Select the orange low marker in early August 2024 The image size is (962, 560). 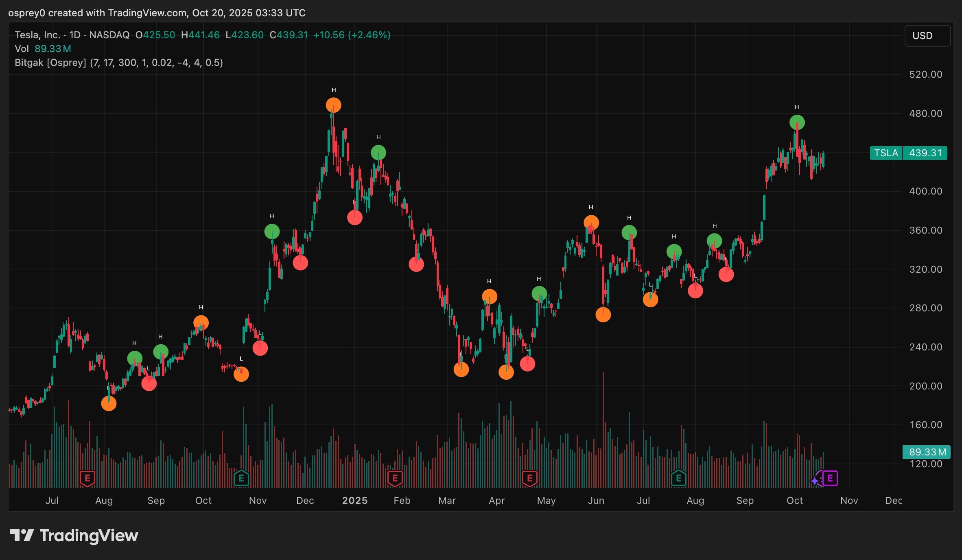[109, 403]
